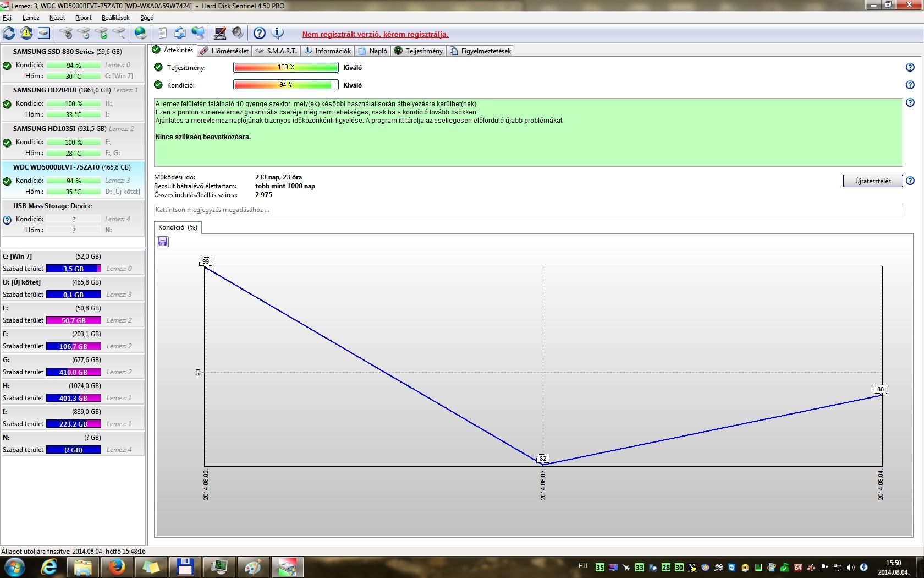Screen dimensions: 924x578
Task: Open the report document toolbar icon
Action: pyautogui.click(x=163, y=33)
